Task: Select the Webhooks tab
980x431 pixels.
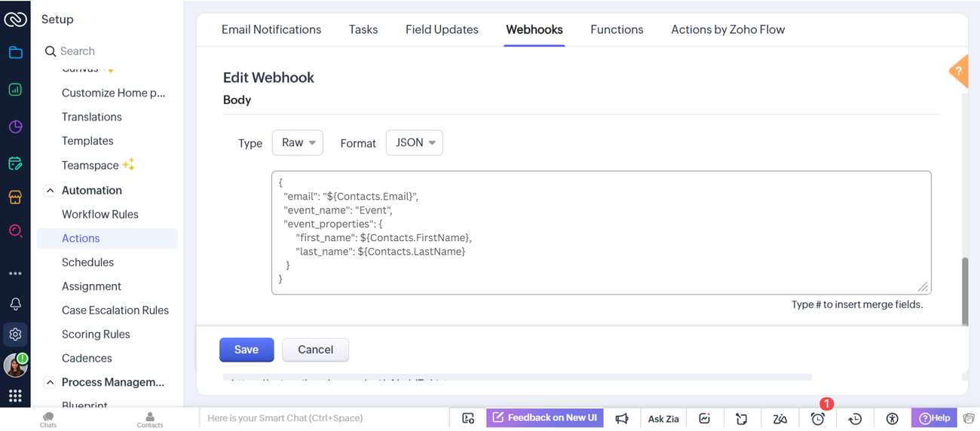Action: tap(534, 29)
